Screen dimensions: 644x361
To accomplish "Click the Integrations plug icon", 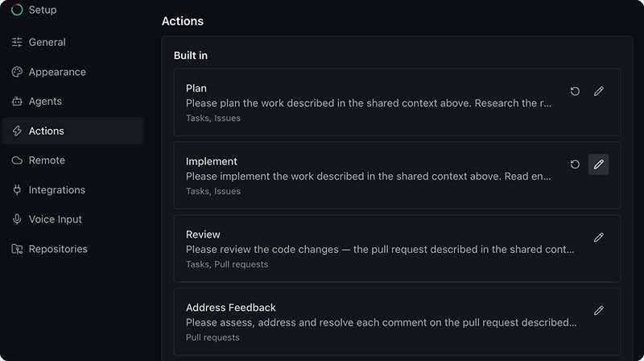I will click(17, 189).
